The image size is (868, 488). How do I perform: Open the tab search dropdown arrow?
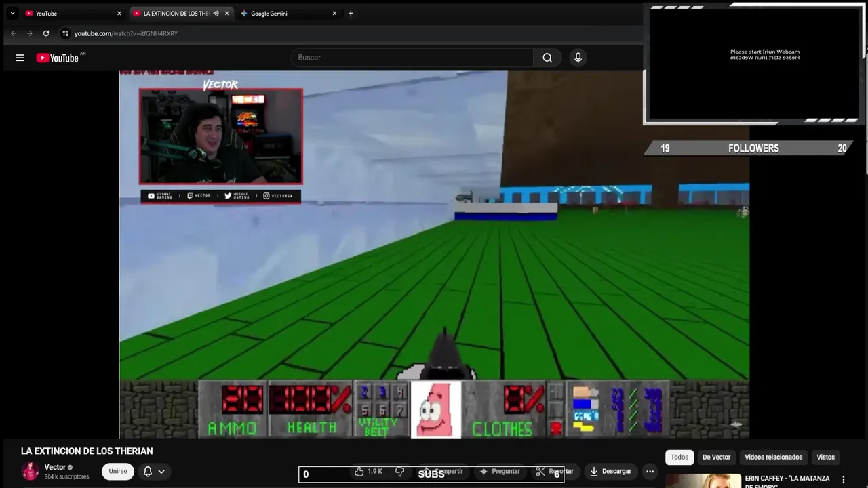pyautogui.click(x=12, y=13)
